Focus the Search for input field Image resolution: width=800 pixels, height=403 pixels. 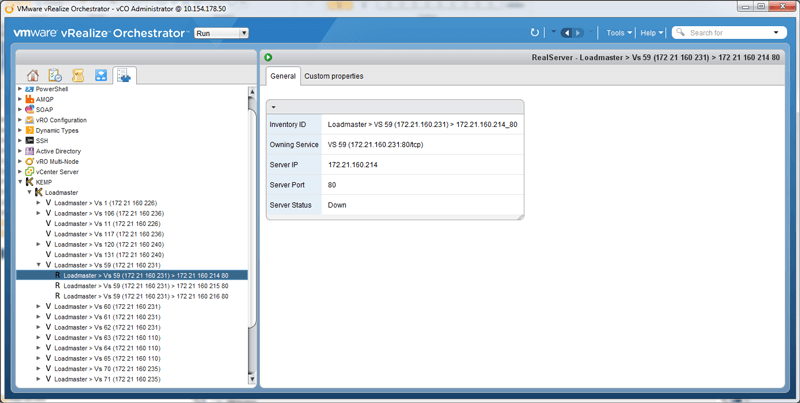(729, 33)
